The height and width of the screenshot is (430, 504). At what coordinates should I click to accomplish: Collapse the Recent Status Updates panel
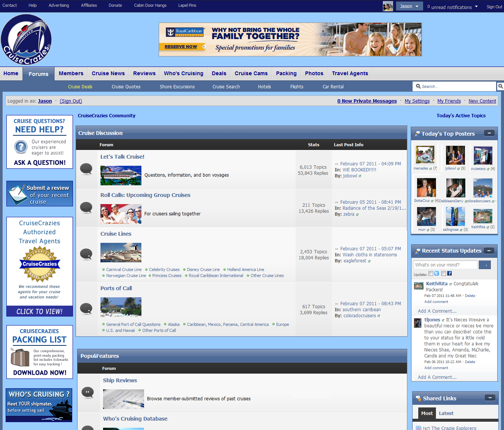coord(489,250)
